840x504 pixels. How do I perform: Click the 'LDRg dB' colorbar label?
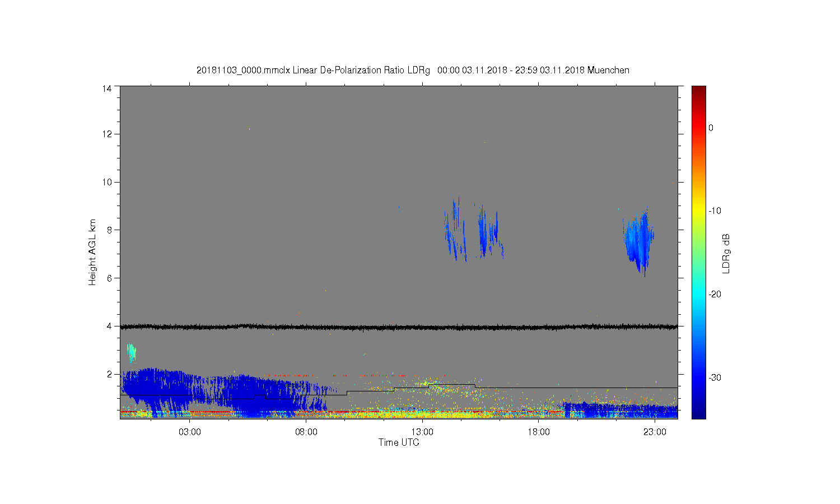coord(726,253)
